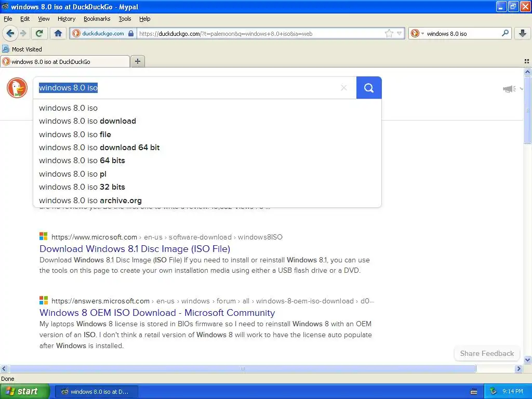Open the Most Visited bookmarks folder
This screenshot has height=399, width=532.
[x=22, y=49]
